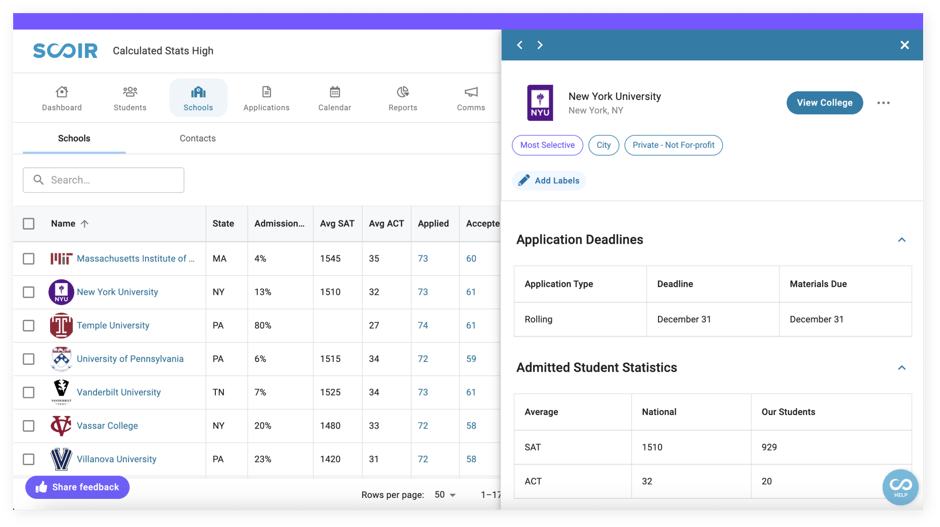Open Villanova University link
Screen dimensions: 940x527
(x=116, y=459)
